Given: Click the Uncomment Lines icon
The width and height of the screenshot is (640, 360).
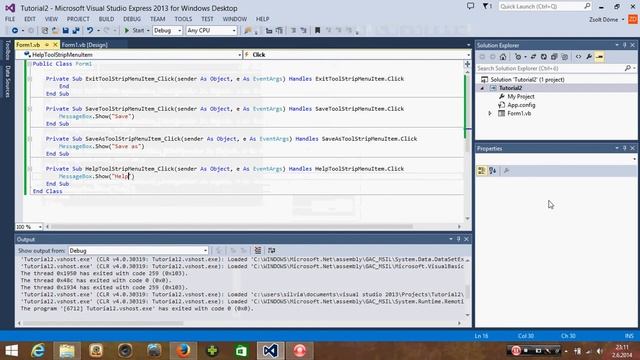Looking at the screenshot, I should click(279, 31).
